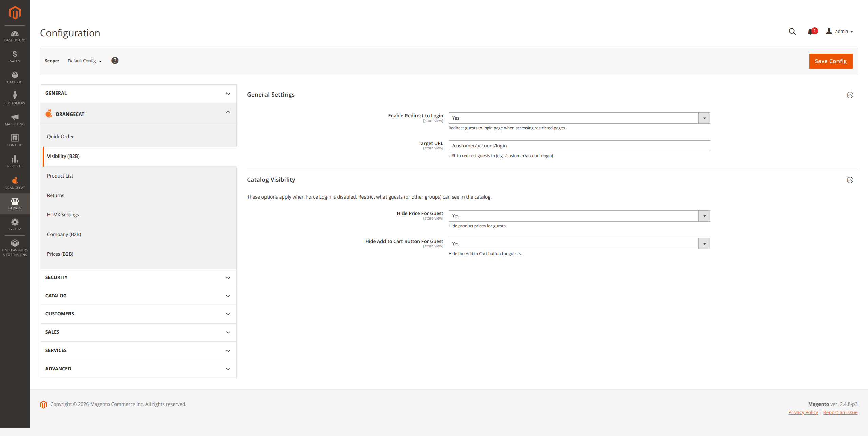Switch to the Quick Order settings page

pyautogui.click(x=60, y=136)
